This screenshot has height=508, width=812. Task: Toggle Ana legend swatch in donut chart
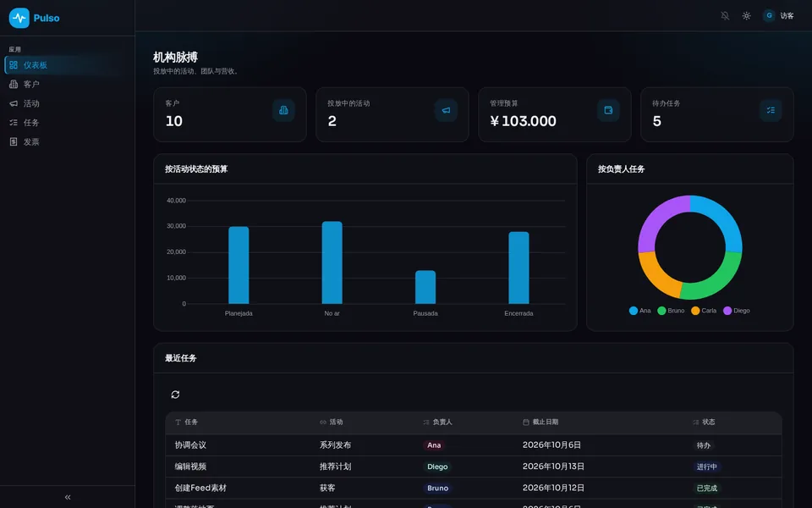pyautogui.click(x=633, y=311)
